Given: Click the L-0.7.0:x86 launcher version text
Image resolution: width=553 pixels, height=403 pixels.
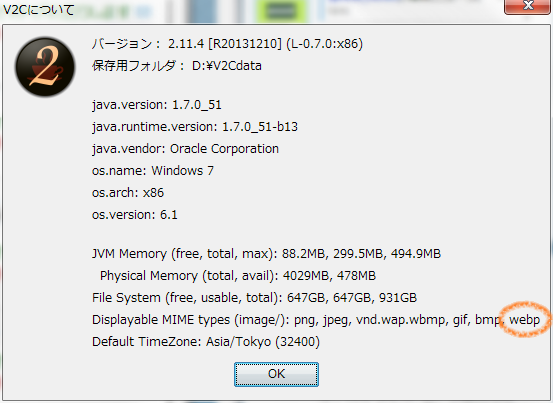Looking at the screenshot, I should (x=324, y=44).
